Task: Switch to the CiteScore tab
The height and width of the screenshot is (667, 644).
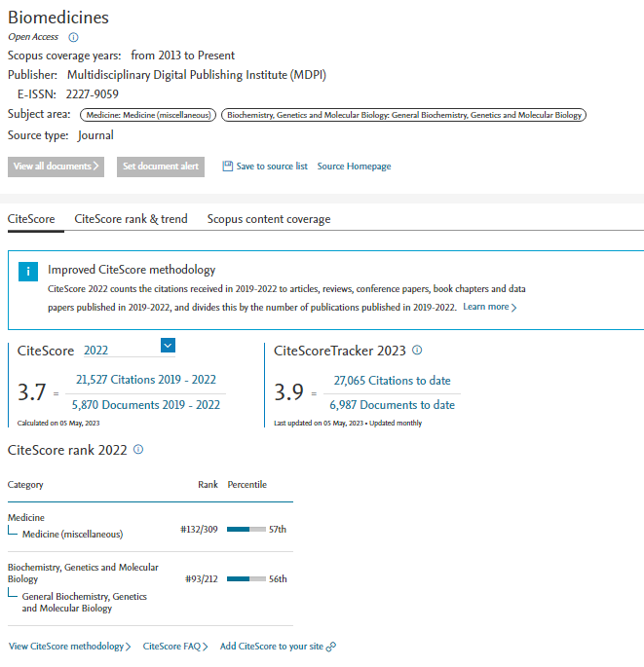Action: point(31,219)
